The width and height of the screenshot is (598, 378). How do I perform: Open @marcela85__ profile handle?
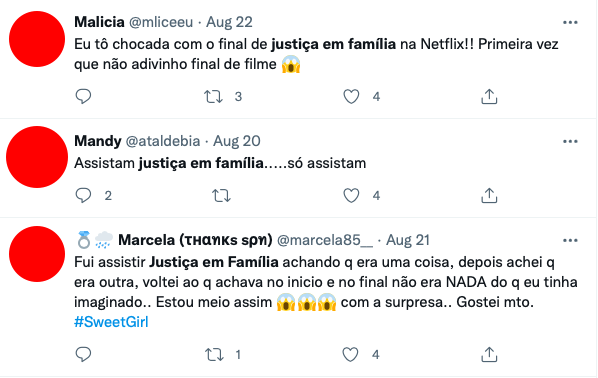click(x=325, y=240)
